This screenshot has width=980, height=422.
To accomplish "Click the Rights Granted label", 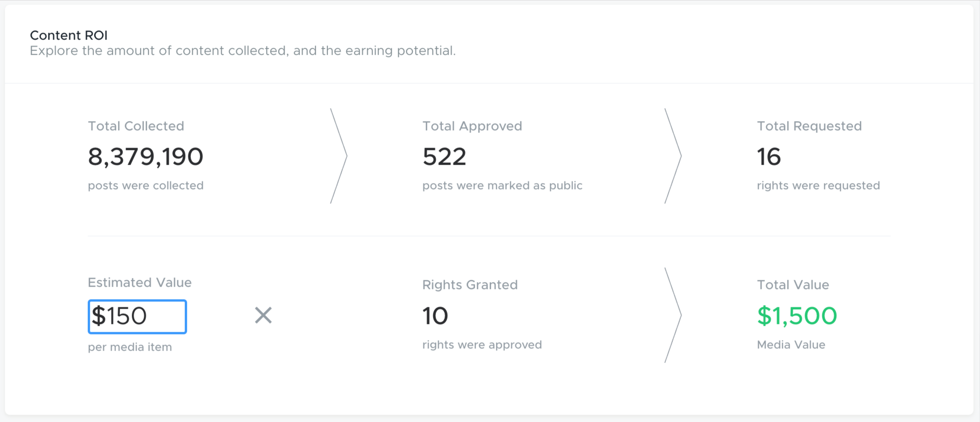I will click(470, 285).
